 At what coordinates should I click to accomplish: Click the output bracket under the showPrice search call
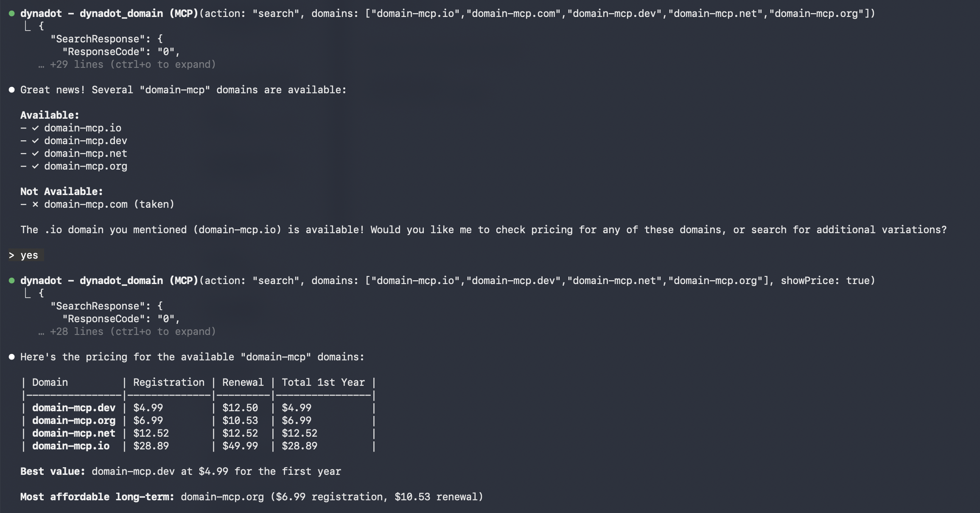tap(28, 293)
